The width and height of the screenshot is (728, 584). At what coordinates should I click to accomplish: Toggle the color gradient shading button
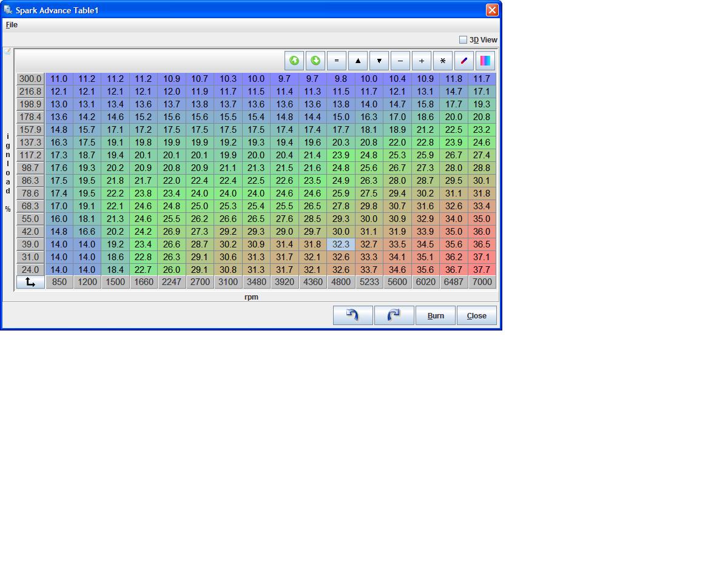[x=485, y=61]
